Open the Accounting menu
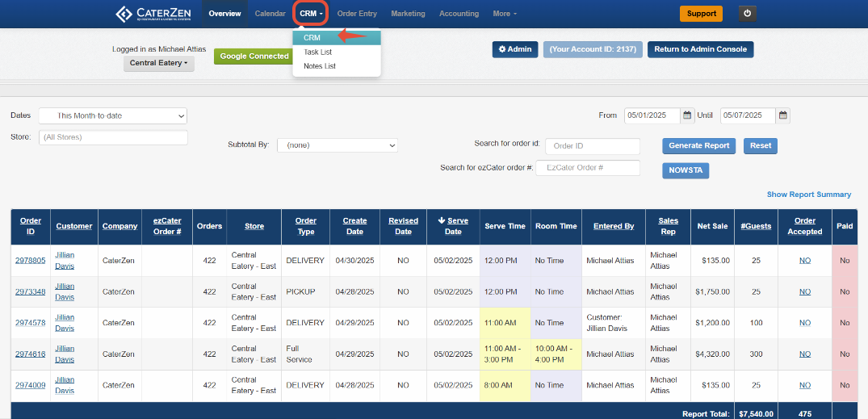 click(459, 13)
